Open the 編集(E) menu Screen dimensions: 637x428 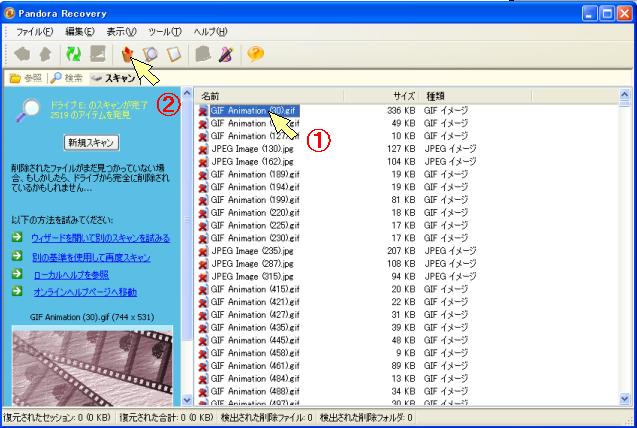[80, 32]
